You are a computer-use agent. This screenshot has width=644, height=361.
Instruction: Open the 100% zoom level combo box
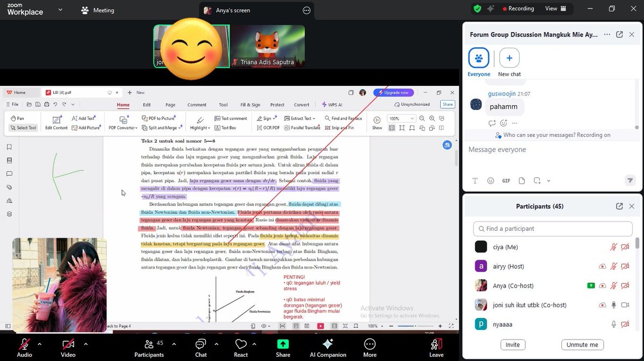401,119
